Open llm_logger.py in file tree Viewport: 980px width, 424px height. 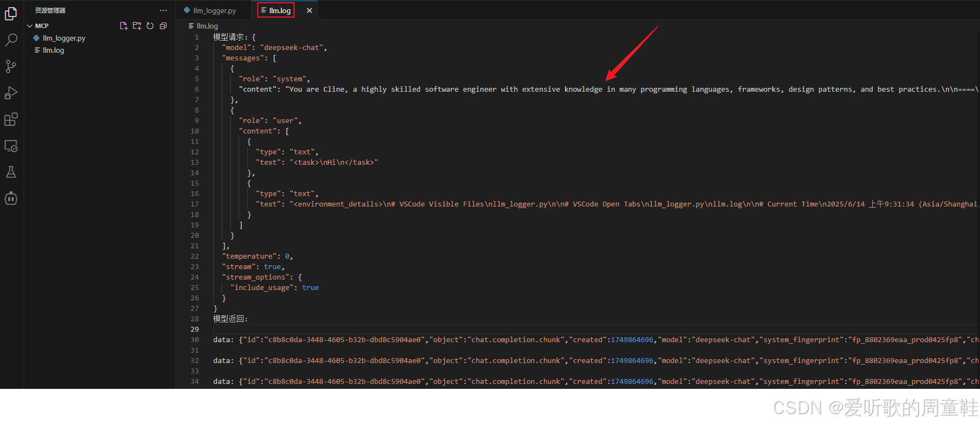64,38
